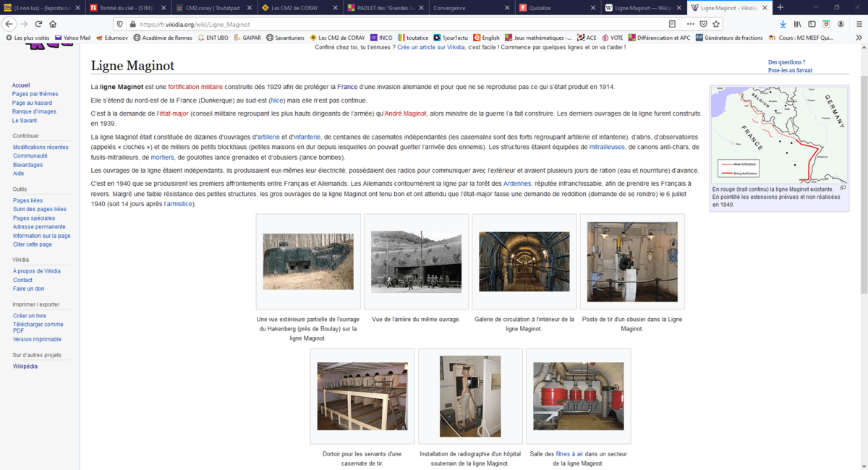Screen dimensions: 868x470
Task: Show the sidebars icon
Action: click(812, 24)
